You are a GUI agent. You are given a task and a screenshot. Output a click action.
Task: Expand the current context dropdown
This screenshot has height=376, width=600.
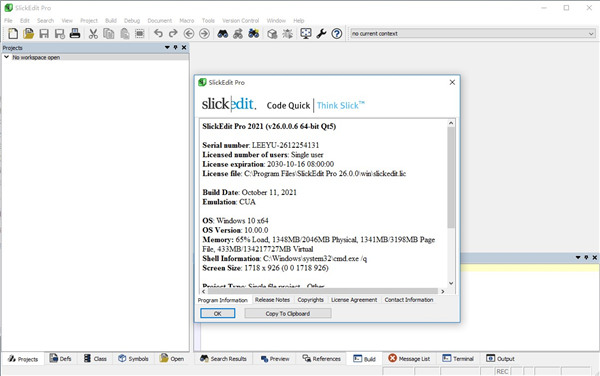pos(591,34)
